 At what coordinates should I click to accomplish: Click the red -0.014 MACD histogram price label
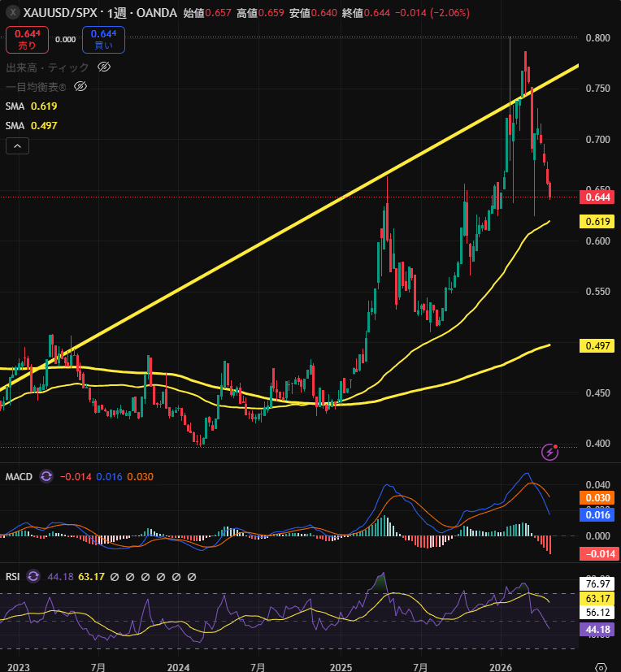point(600,554)
